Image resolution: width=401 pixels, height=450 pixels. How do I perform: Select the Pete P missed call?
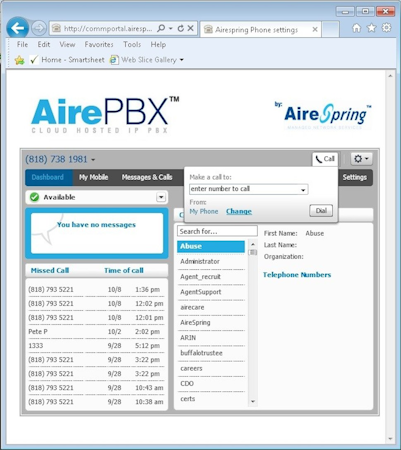click(x=96, y=332)
